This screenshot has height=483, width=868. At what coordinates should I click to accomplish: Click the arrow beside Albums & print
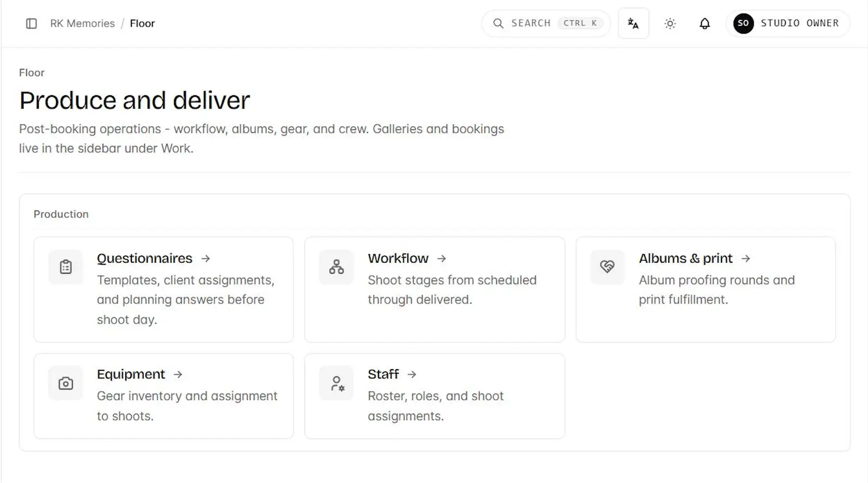(x=746, y=259)
